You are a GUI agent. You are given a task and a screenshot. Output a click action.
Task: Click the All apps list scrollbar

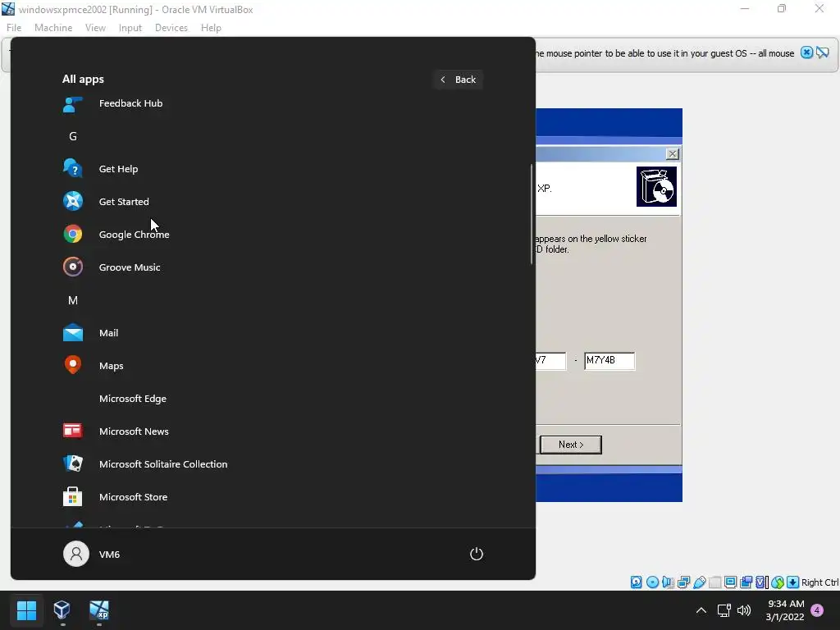coord(532,214)
